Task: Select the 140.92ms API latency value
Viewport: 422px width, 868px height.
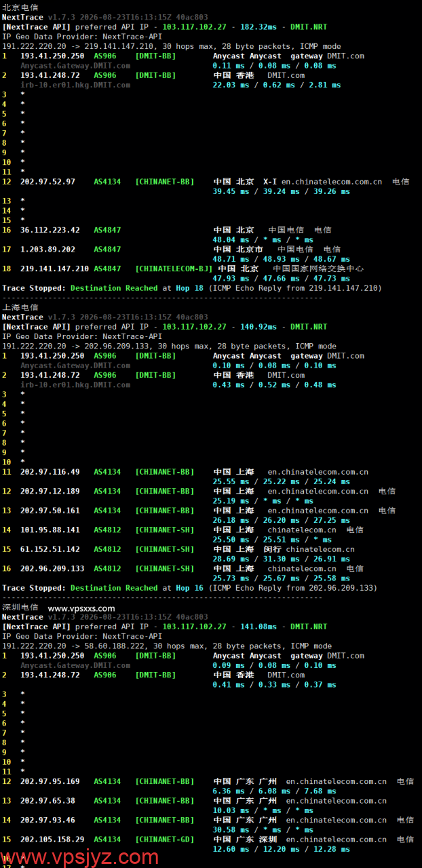Action: coord(258,327)
